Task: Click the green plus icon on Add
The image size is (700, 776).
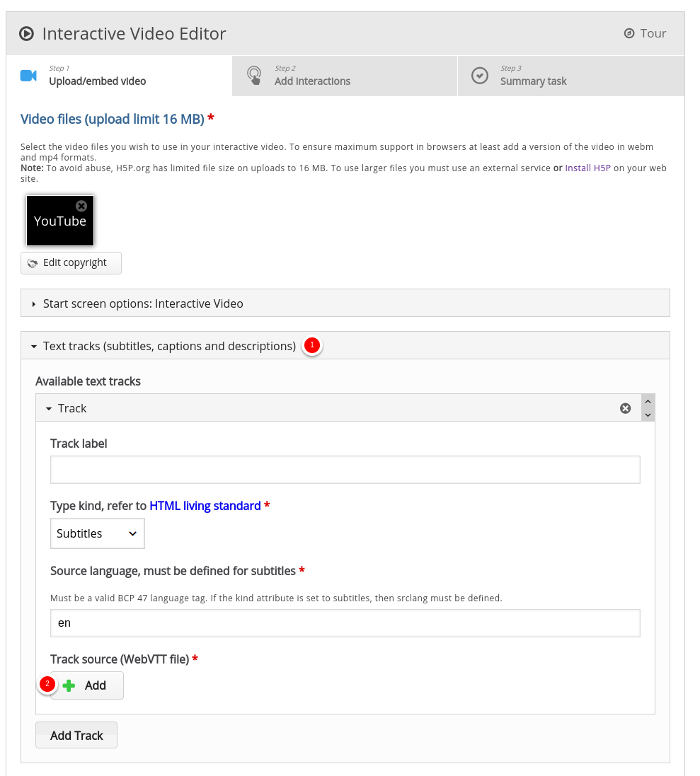Action: 69,685
